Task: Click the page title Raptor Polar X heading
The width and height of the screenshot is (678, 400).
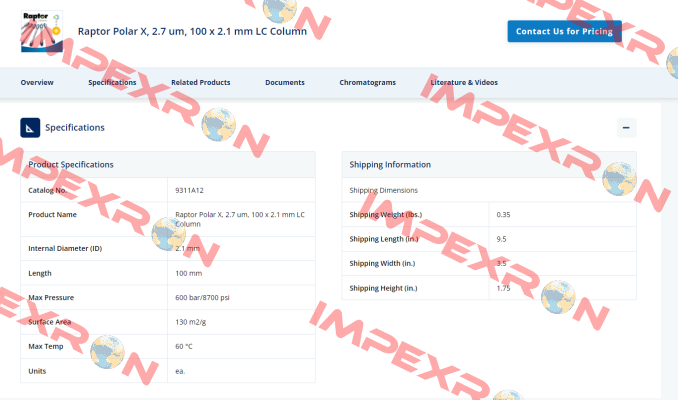Action: point(192,31)
